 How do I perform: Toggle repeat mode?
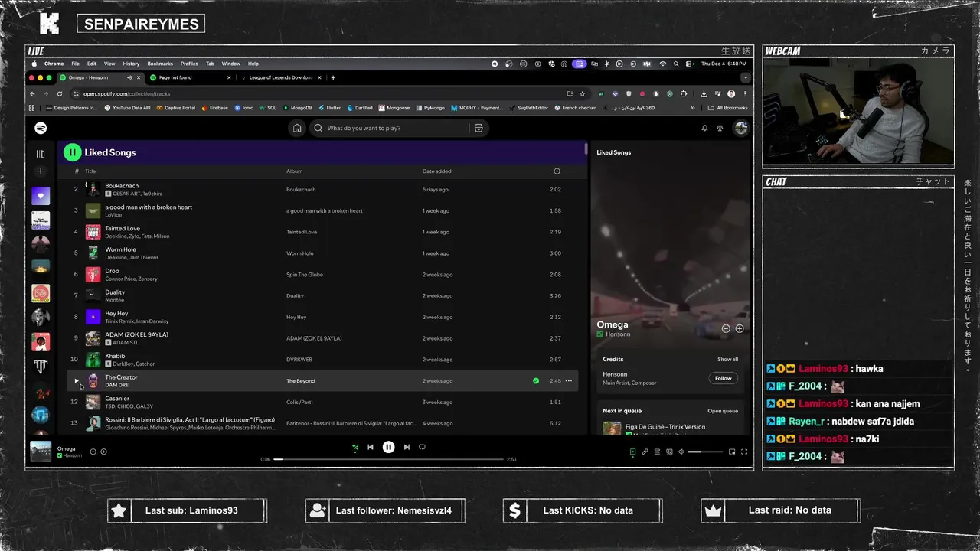422,447
